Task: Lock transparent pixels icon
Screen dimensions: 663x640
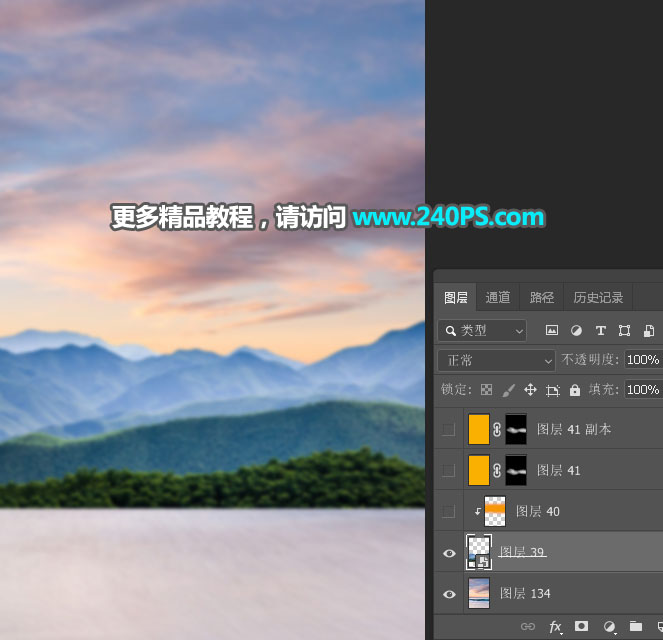Action: [486, 390]
